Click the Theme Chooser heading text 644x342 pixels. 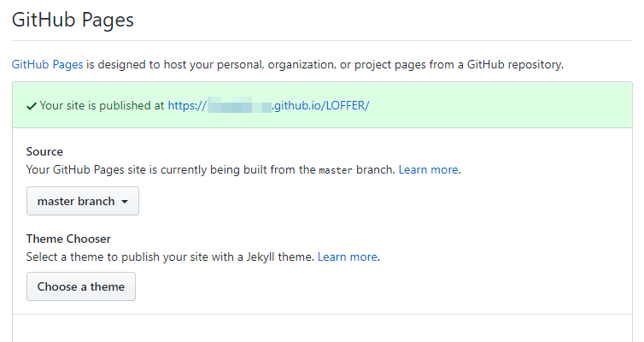pyautogui.click(x=68, y=239)
